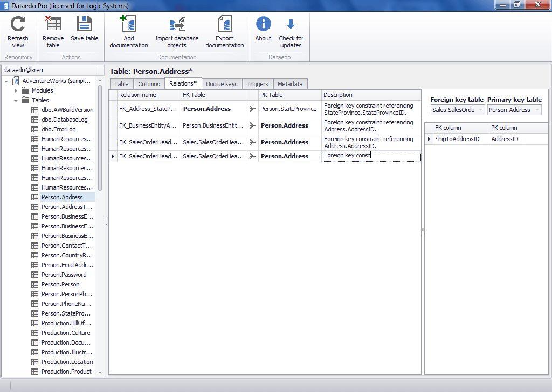Select Production.BillOf... in the tree
Viewport: 552px width, 392px height.
point(66,323)
